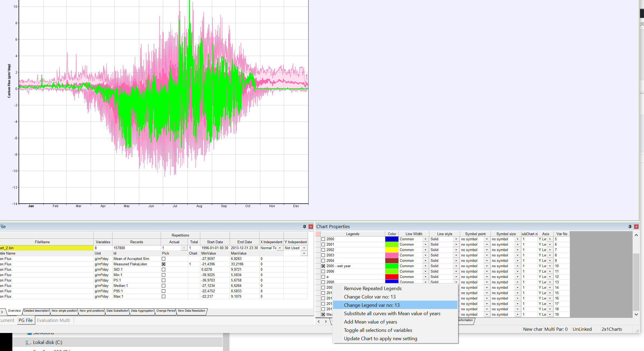Viewport: 644px width, 351px height.
Task: Open New Data Resolution tab
Action: [x=191, y=311]
